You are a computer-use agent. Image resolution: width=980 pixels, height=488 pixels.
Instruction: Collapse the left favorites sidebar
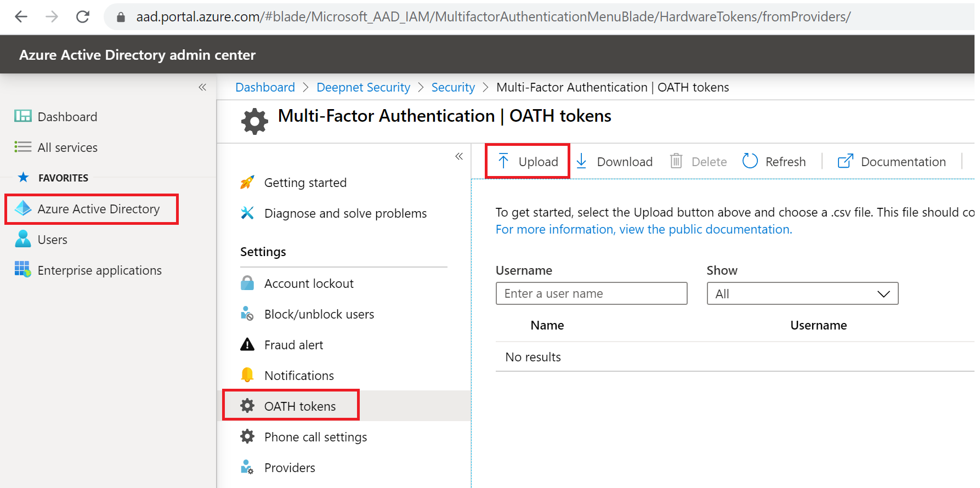[202, 87]
